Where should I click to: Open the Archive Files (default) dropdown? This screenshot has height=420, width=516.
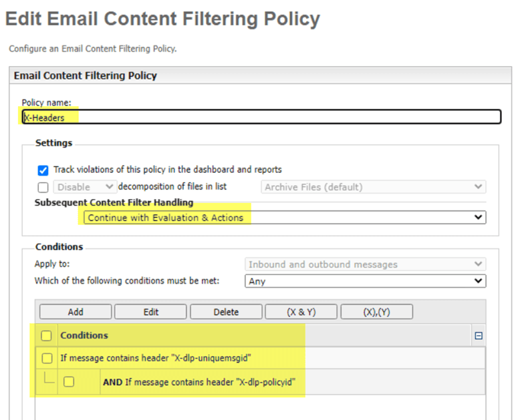[373, 187]
